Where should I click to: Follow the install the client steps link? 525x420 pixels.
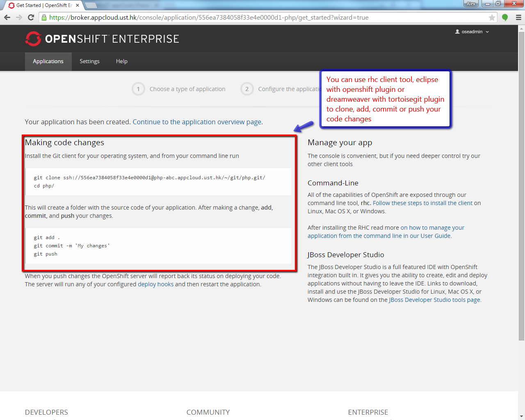(x=422, y=203)
